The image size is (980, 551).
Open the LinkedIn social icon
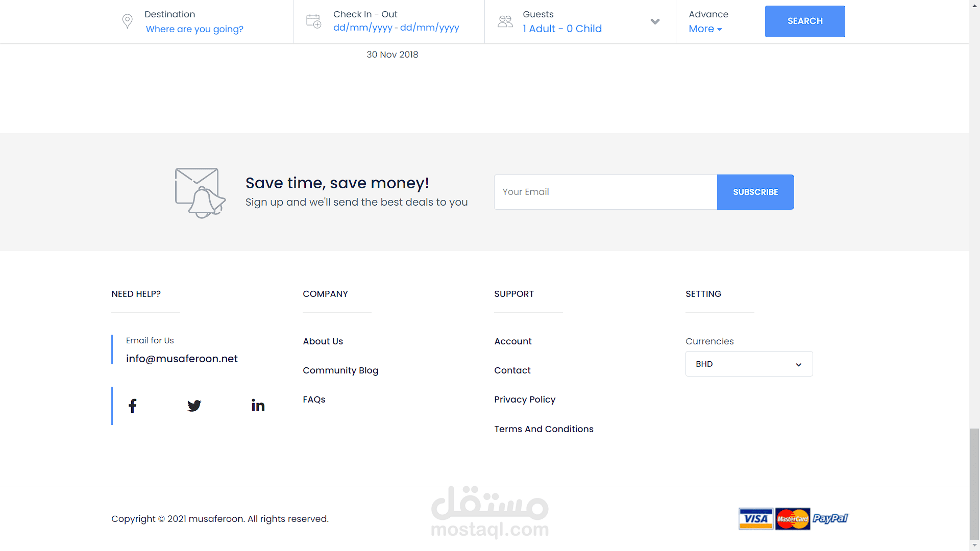click(x=258, y=406)
